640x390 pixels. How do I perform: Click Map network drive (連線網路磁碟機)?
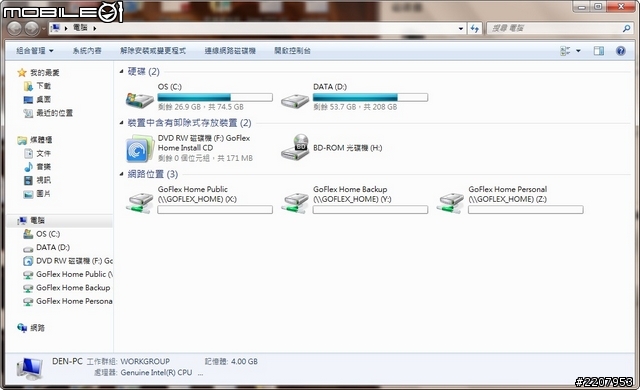pyautogui.click(x=230, y=51)
